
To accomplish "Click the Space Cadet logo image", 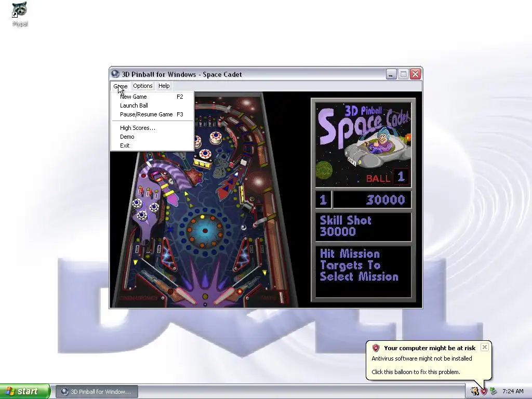I will pyautogui.click(x=363, y=144).
